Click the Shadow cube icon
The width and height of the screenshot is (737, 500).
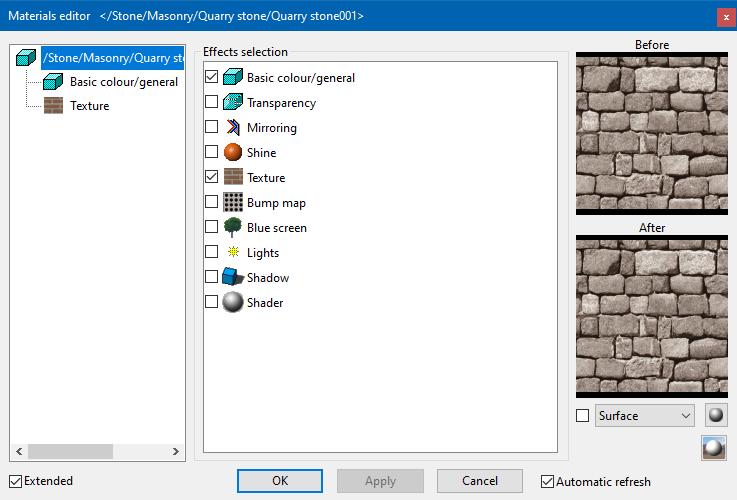click(233, 278)
